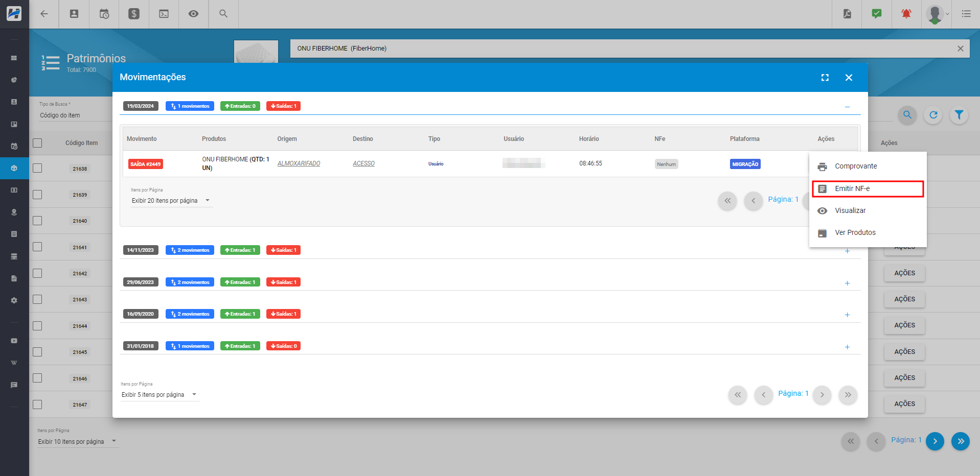Open the red notification bell
The image size is (980, 476).
pos(906,14)
